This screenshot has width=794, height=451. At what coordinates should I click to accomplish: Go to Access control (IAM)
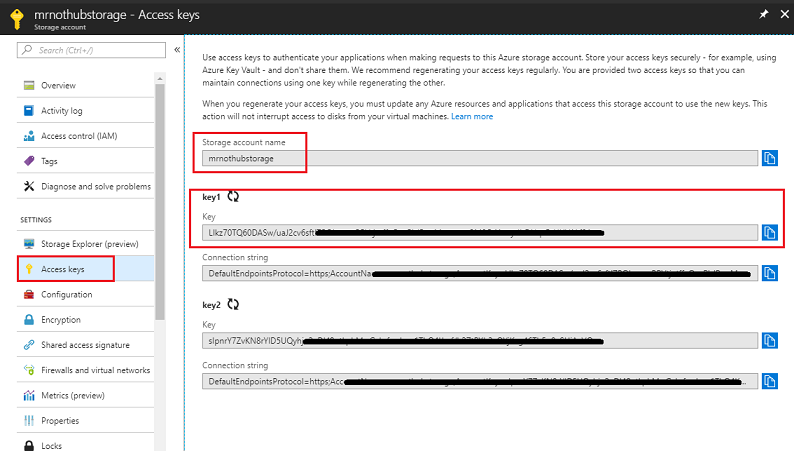click(x=79, y=136)
